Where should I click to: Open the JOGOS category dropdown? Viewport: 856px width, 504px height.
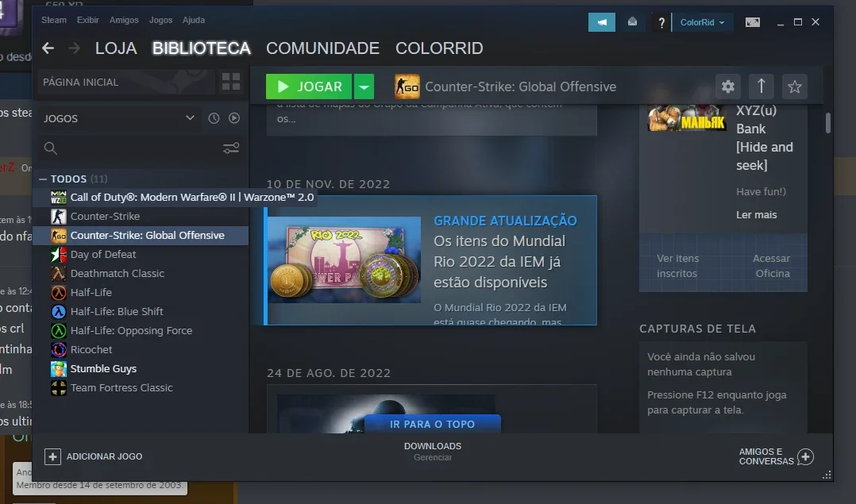click(x=119, y=117)
